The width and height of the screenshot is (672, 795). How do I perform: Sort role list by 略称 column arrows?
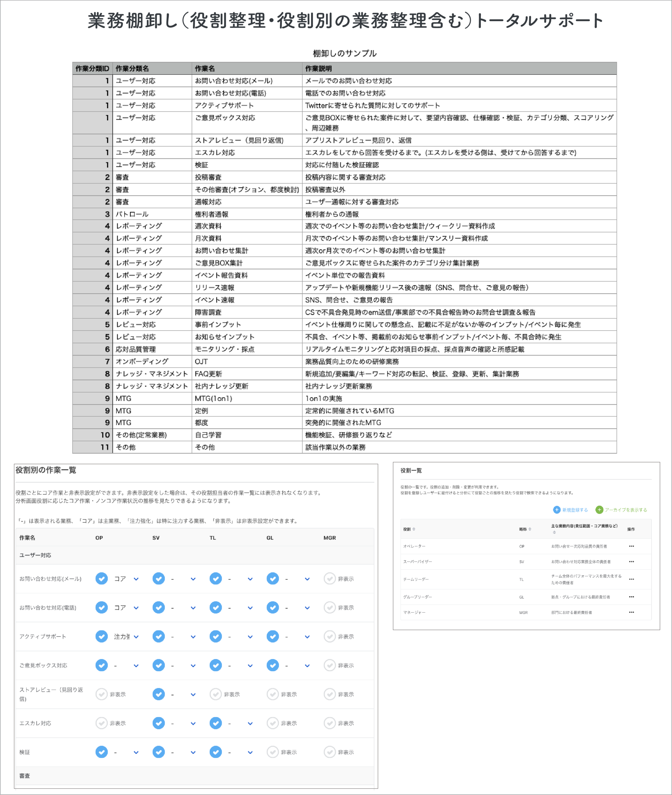tap(529, 529)
